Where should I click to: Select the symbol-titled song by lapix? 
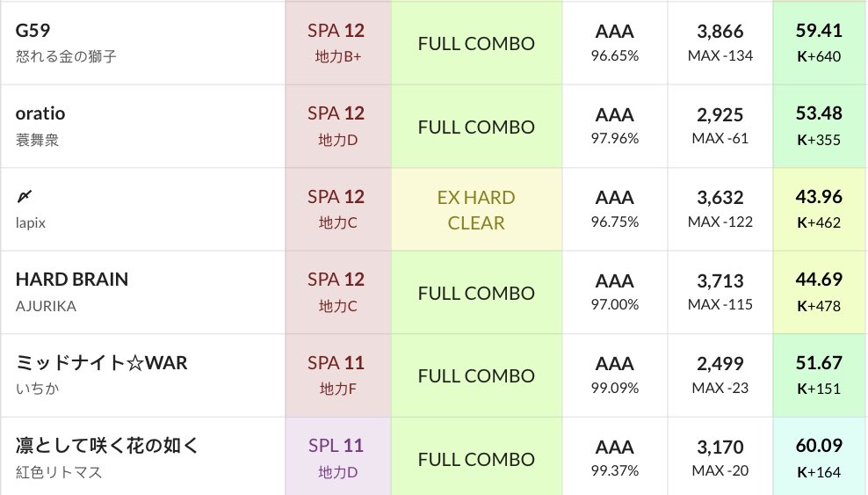click(x=24, y=196)
